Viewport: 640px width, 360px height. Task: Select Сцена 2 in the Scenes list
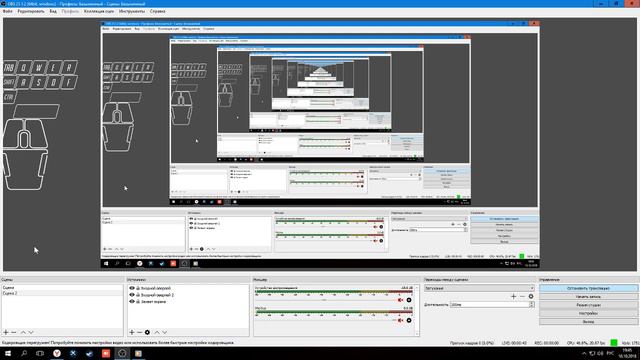tap(62, 293)
